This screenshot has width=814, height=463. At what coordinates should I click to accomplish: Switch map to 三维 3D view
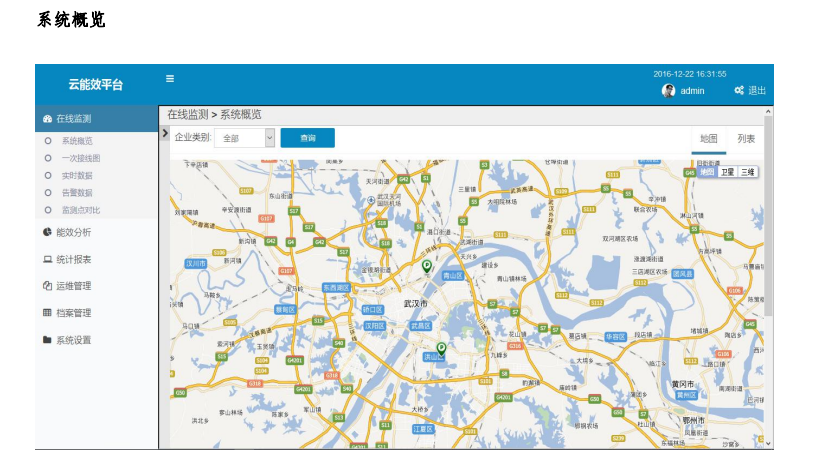(748, 172)
